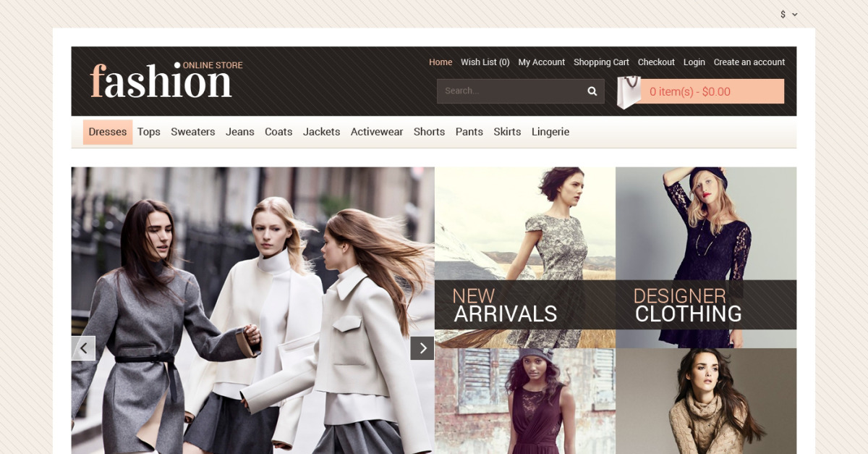Open the Jackets category
The height and width of the screenshot is (454, 868).
pyautogui.click(x=321, y=132)
